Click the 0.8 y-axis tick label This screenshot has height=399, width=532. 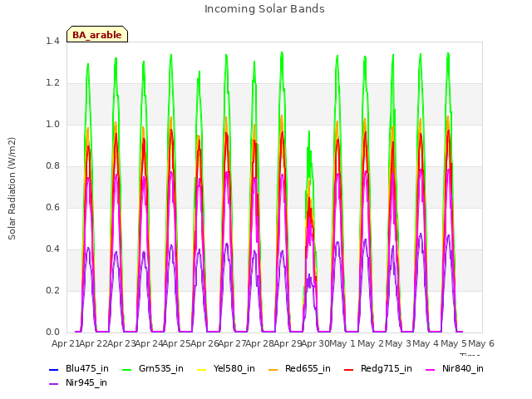pos(52,166)
